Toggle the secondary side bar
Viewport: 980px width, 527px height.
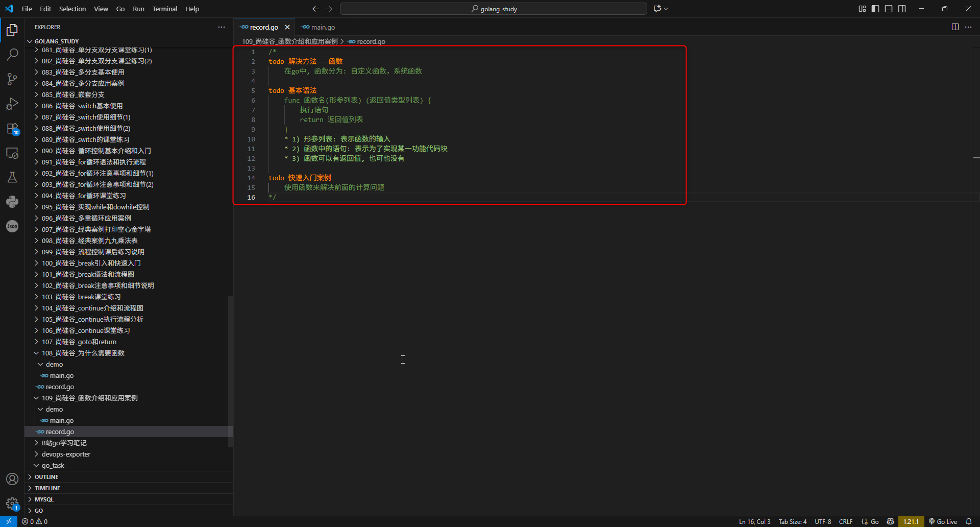click(x=902, y=9)
